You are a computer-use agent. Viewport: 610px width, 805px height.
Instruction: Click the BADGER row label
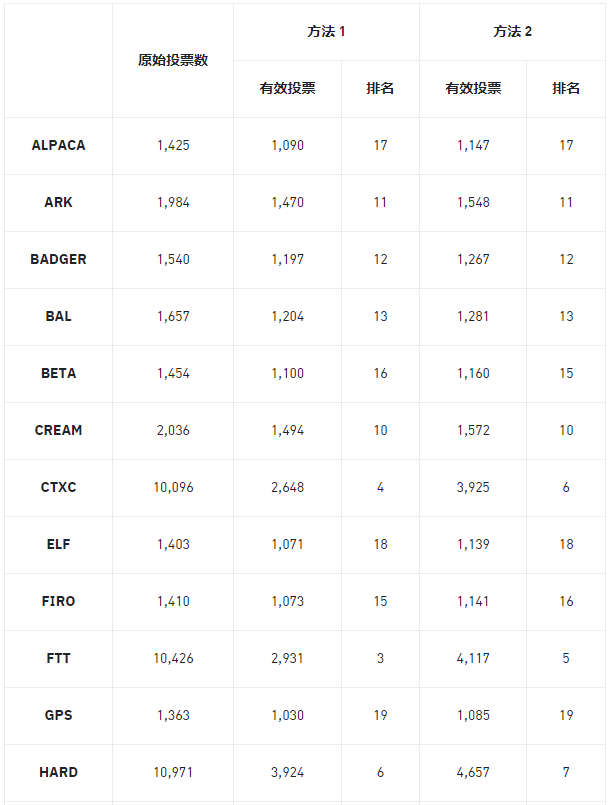tap(58, 259)
